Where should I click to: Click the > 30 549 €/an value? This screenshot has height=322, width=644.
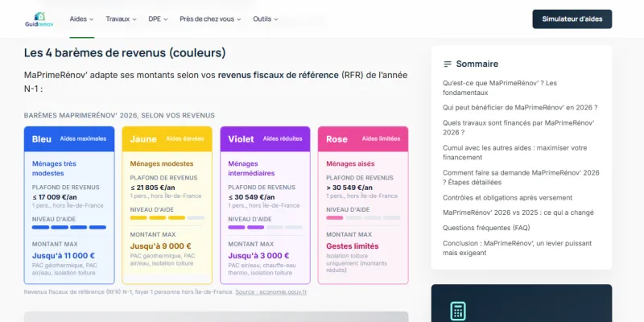pyautogui.click(x=349, y=188)
